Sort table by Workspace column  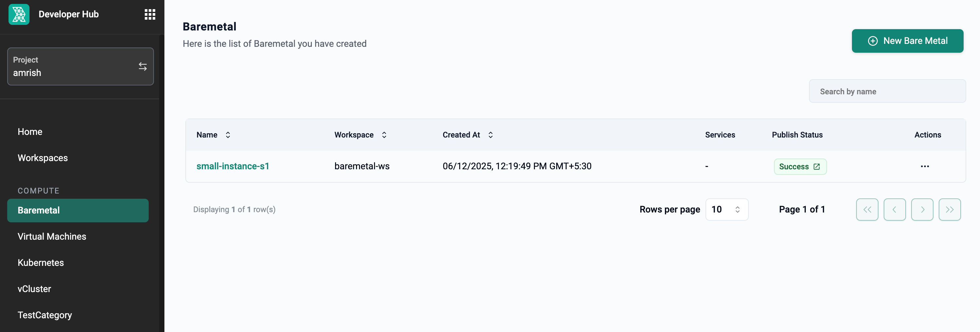[x=384, y=135]
